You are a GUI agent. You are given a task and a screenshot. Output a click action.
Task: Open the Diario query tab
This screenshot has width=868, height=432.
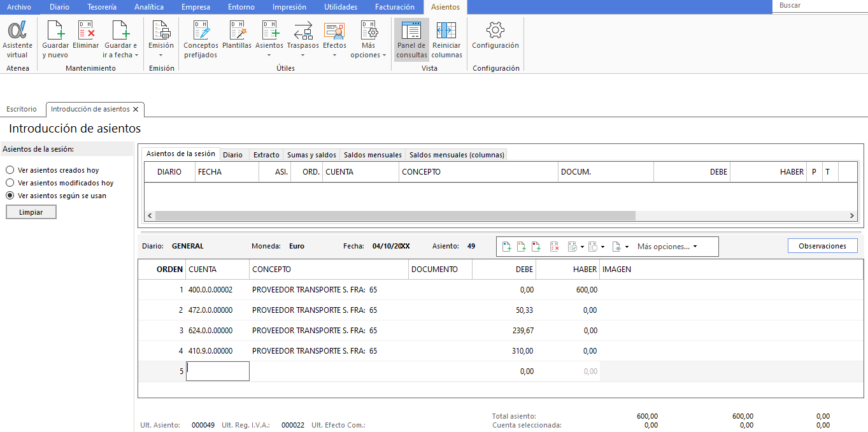point(233,155)
